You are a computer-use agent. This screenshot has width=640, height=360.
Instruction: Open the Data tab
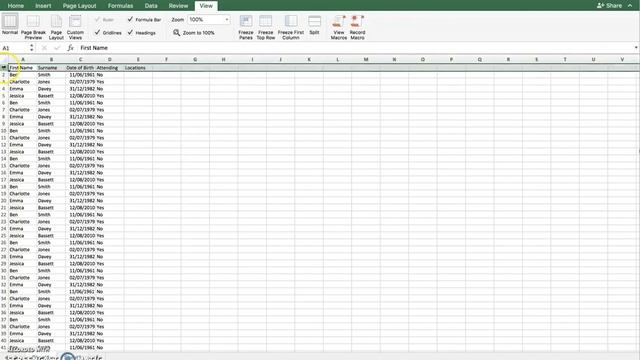(x=151, y=6)
